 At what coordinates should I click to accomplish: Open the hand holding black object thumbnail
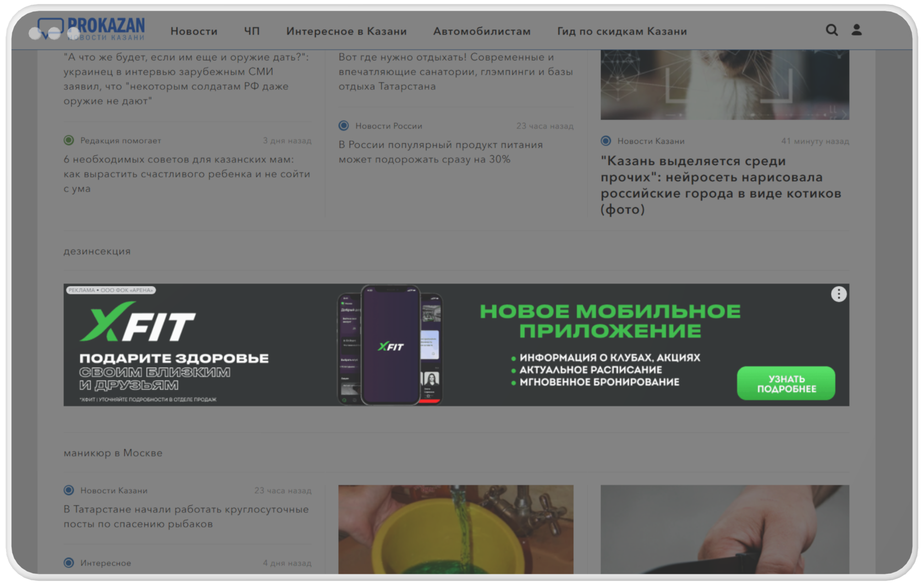pos(725,529)
